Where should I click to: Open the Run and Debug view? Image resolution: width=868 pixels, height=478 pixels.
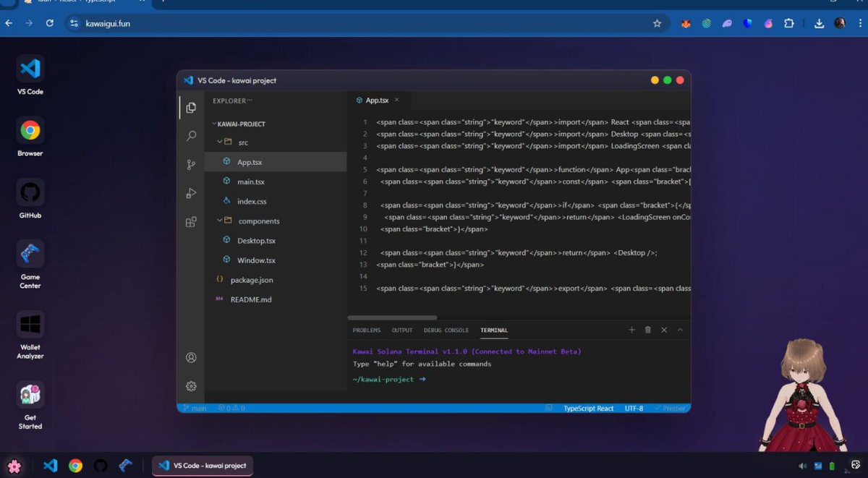tap(191, 193)
